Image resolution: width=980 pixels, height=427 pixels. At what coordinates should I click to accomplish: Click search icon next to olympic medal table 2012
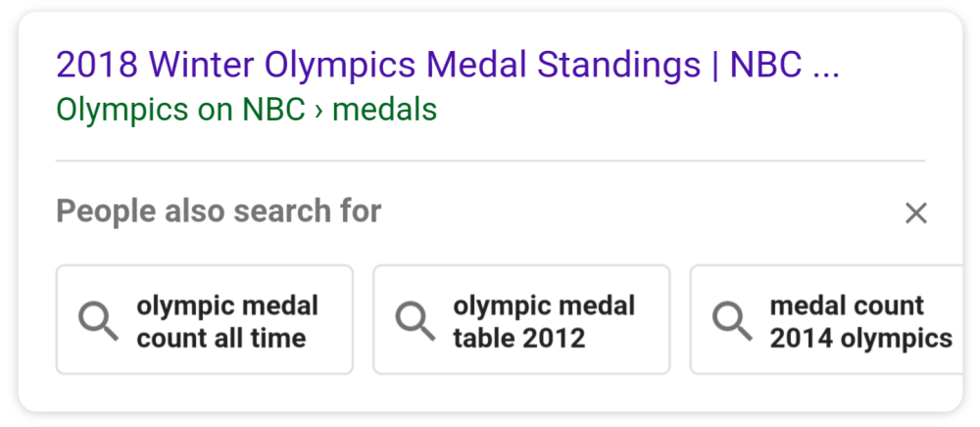415,320
